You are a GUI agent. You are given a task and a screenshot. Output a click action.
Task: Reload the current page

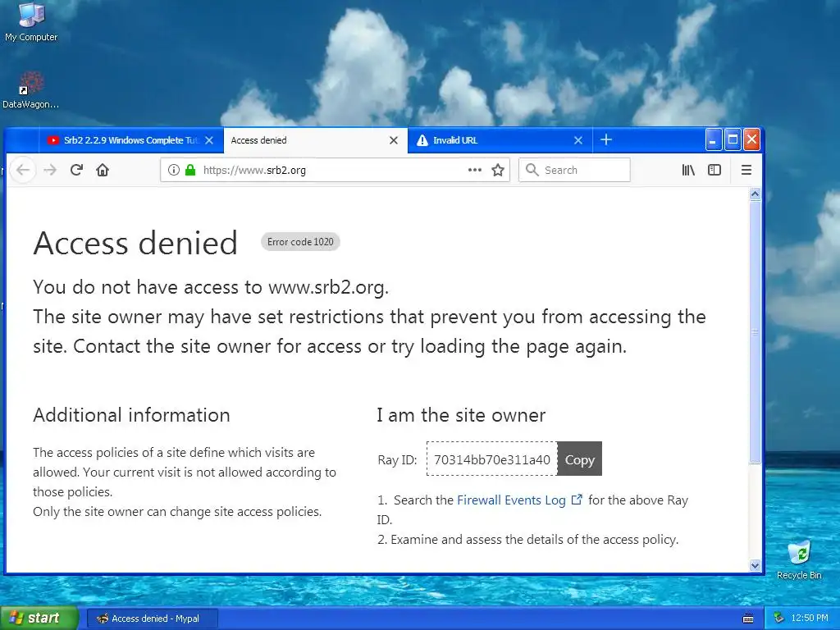[x=76, y=170]
